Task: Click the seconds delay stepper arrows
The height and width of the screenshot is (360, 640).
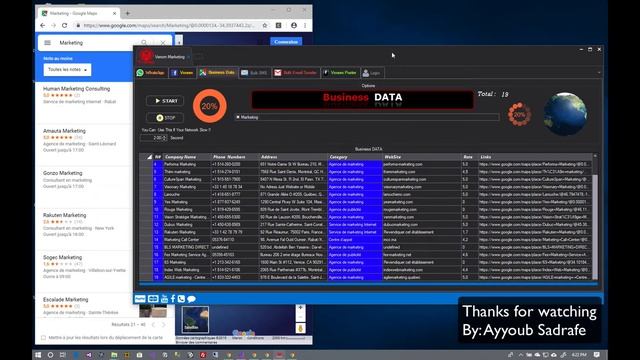Action: point(164,138)
